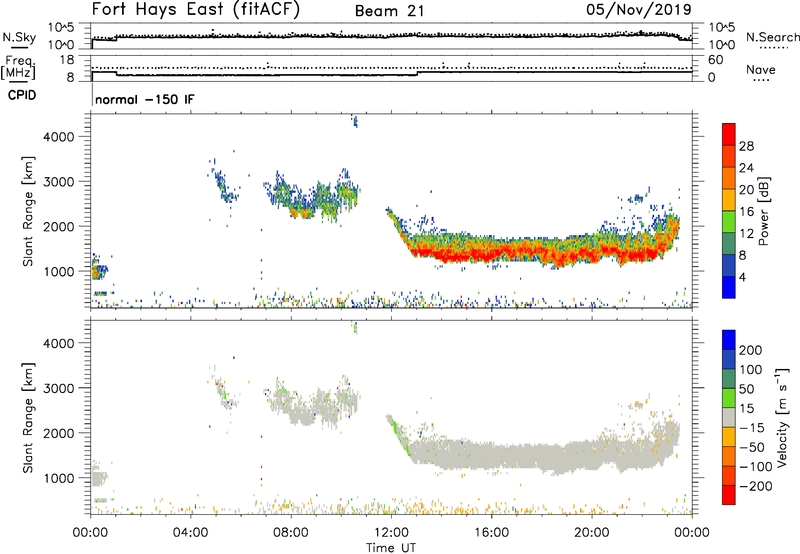This screenshot has height=554, width=800.
Task: Click the '08:00' time tick label
Action: [291, 533]
